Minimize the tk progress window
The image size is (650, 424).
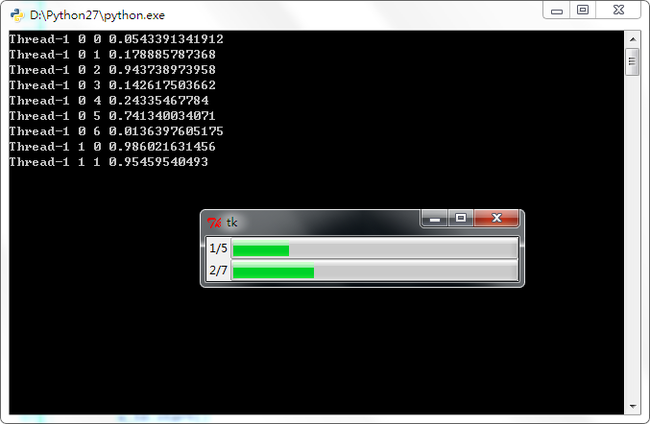click(x=434, y=218)
